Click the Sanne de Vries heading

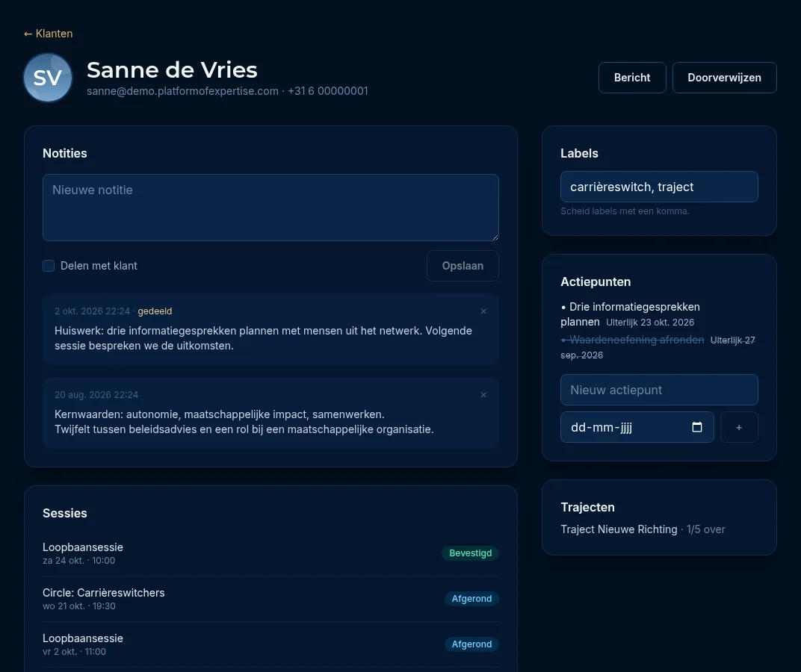click(172, 70)
